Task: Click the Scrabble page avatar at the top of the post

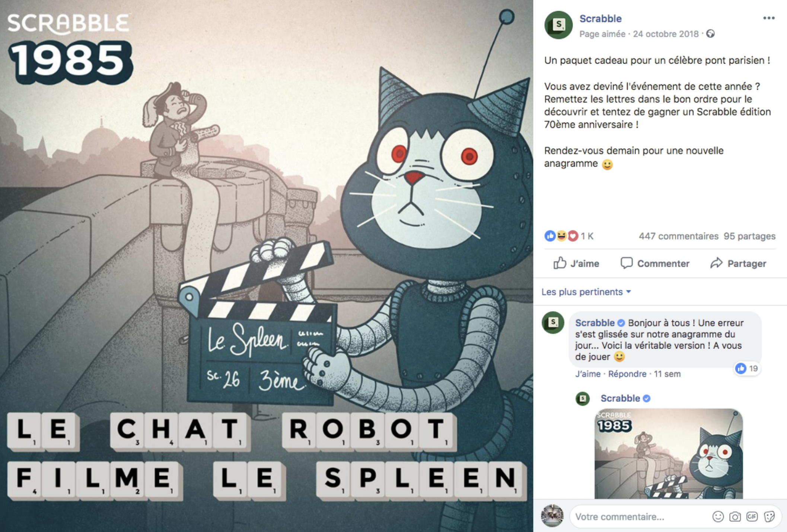Action: (558, 25)
